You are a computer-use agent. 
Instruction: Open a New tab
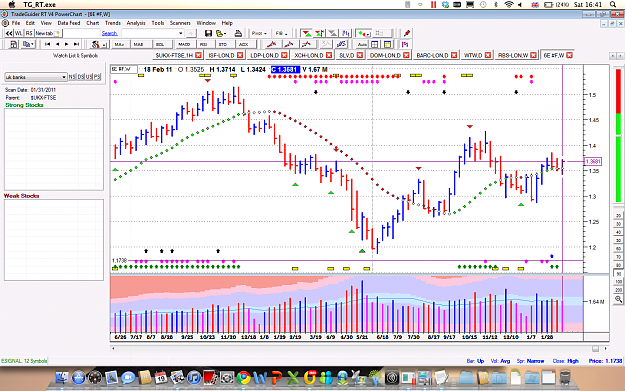click(47, 33)
